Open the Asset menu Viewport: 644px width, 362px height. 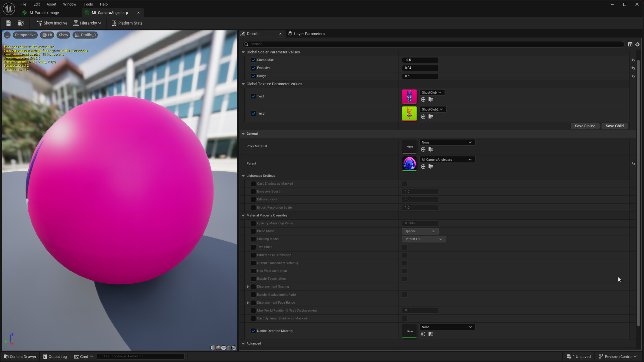click(51, 4)
